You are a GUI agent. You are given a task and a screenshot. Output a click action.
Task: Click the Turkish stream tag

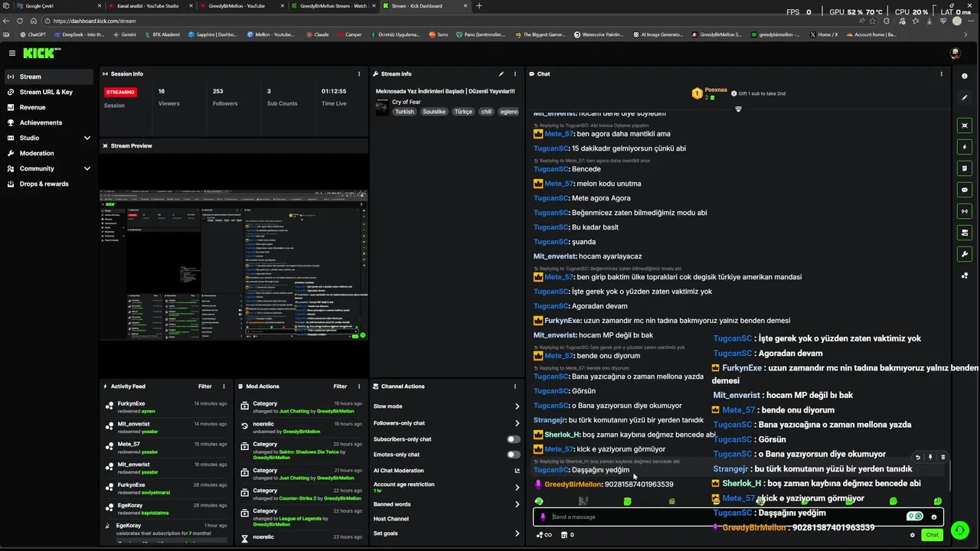tap(404, 112)
